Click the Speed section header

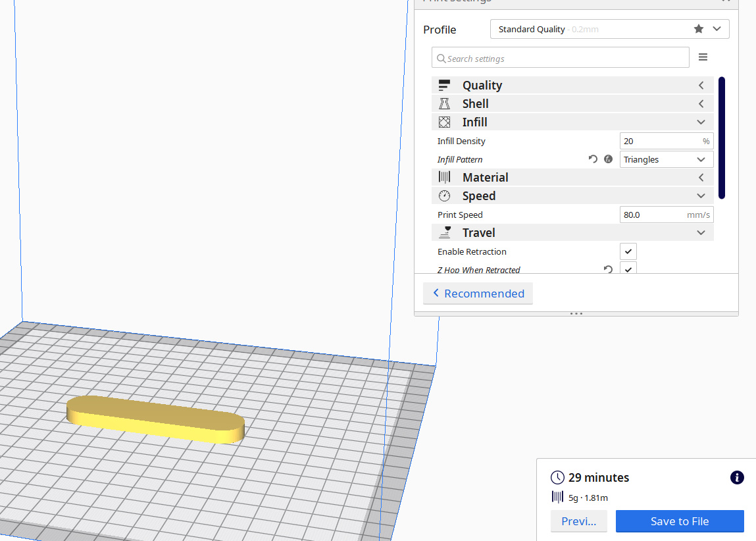pos(572,195)
